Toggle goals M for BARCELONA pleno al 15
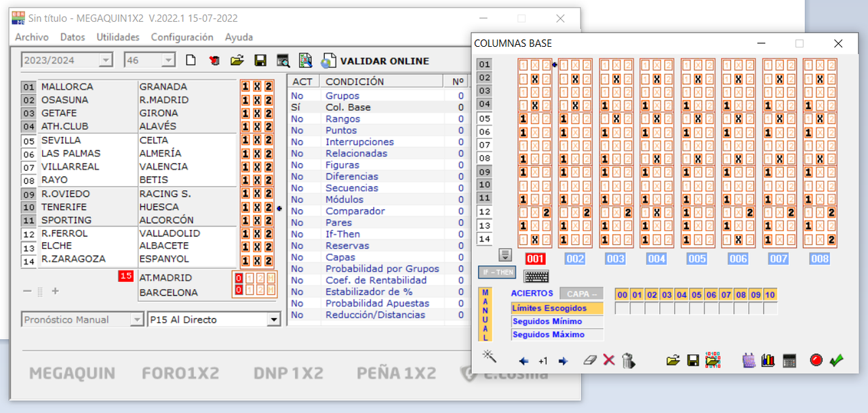The image size is (868, 413). pyautogui.click(x=271, y=290)
